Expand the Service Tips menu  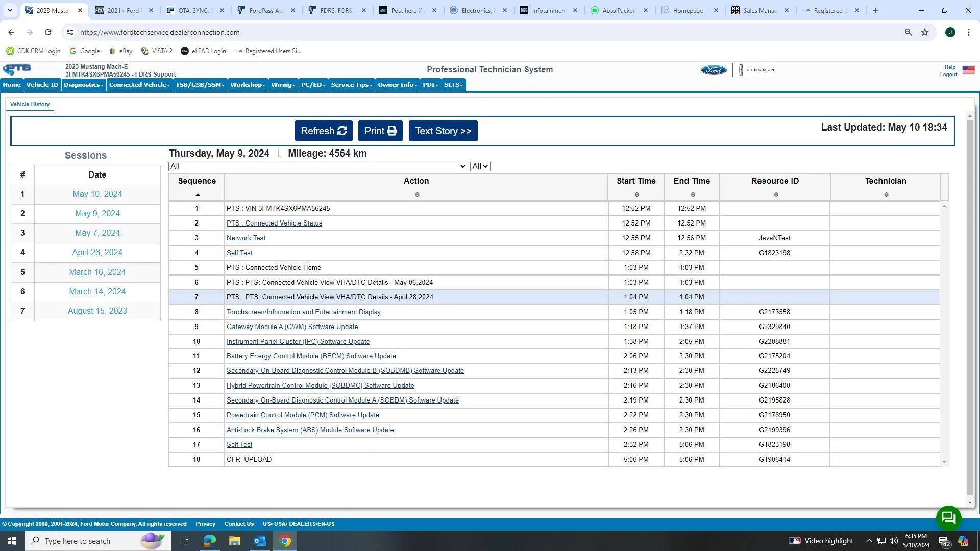[352, 85]
